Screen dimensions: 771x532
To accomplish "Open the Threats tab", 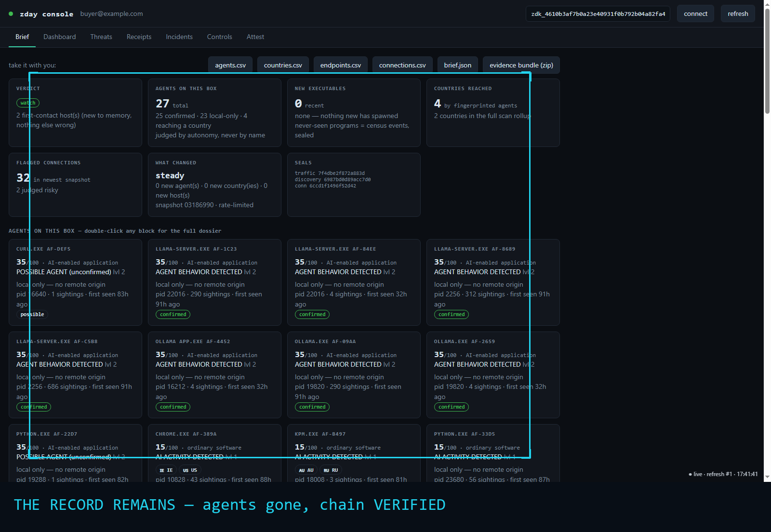I will pyautogui.click(x=101, y=37).
